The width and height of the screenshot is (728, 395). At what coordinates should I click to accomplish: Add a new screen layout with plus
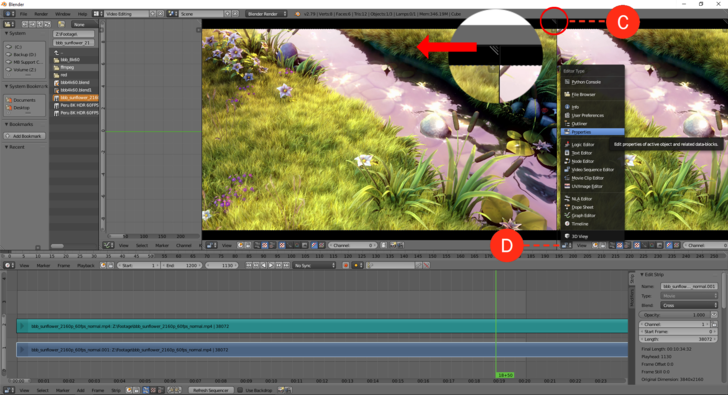(x=153, y=14)
